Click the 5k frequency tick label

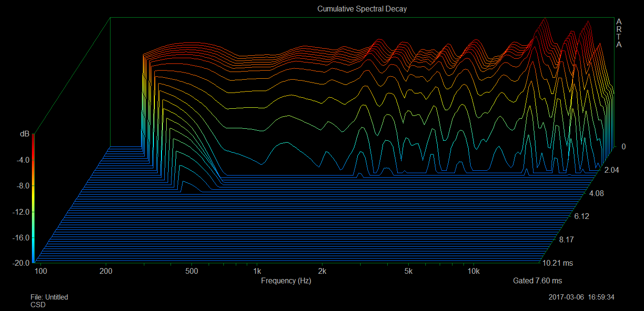coord(408,271)
